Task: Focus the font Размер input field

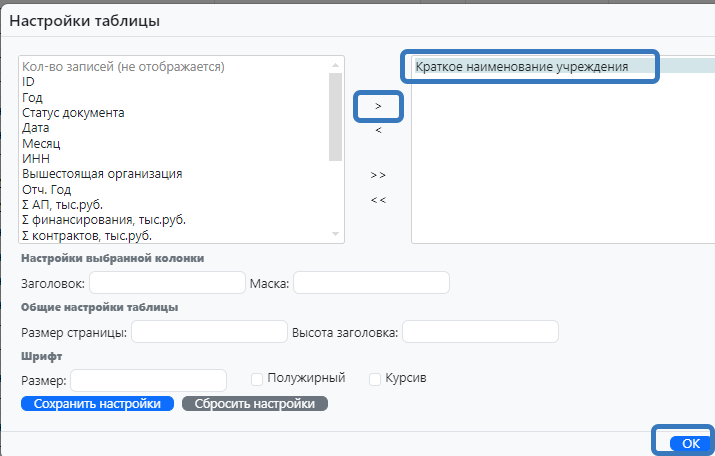Action: 149,380
